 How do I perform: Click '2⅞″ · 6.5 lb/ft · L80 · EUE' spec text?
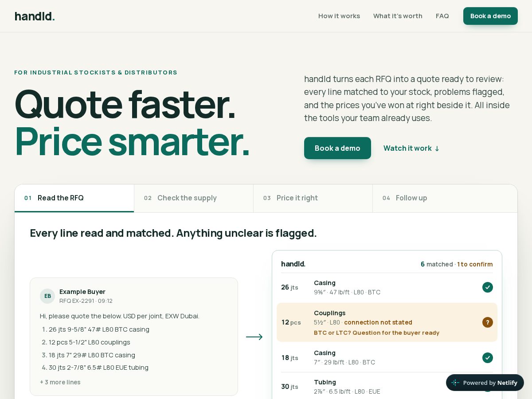(347, 391)
